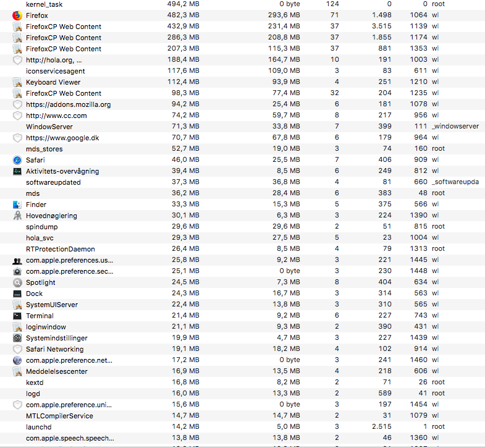Click the www.google.dk shield icon
Image resolution: width=485 pixels, height=448 pixels.
pyautogui.click(x=17, y=138)
